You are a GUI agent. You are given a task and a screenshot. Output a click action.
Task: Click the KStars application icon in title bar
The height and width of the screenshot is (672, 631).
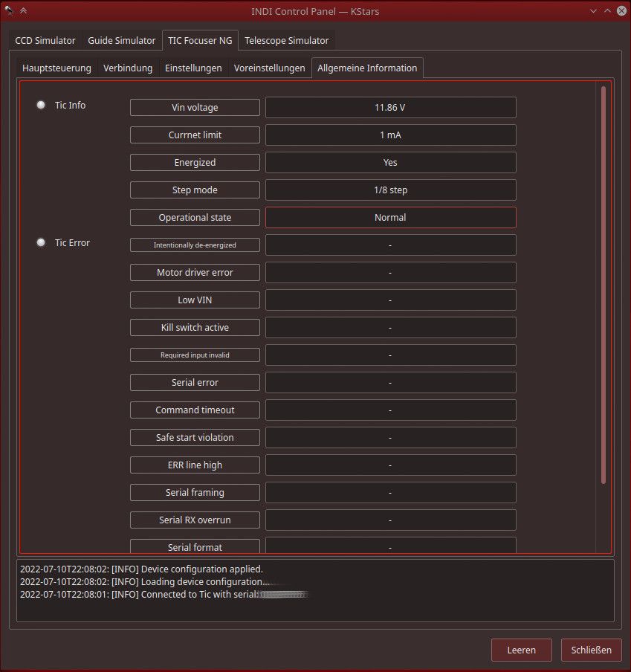point(9,10)
